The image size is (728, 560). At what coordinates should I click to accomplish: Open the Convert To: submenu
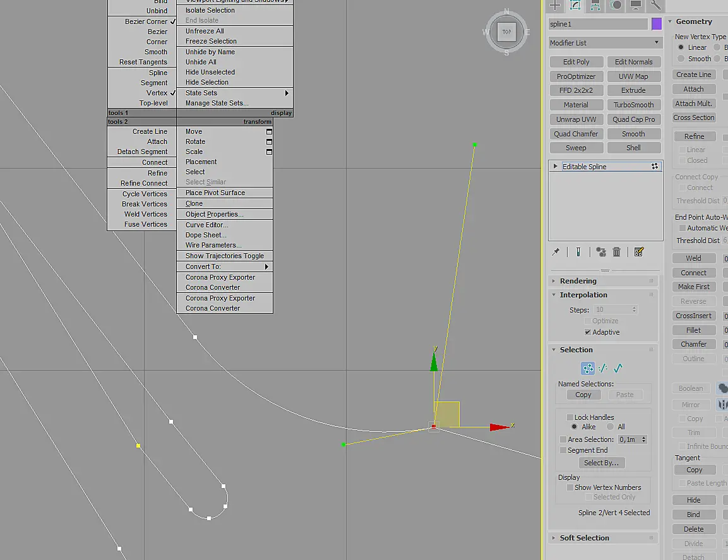pos(225,266)
